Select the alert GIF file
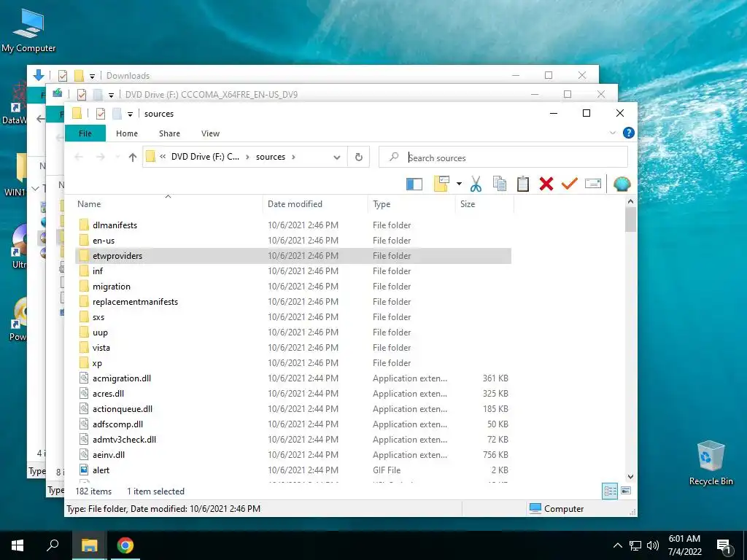Viewport: 747px width, 560px height. [x=293, y=470]
